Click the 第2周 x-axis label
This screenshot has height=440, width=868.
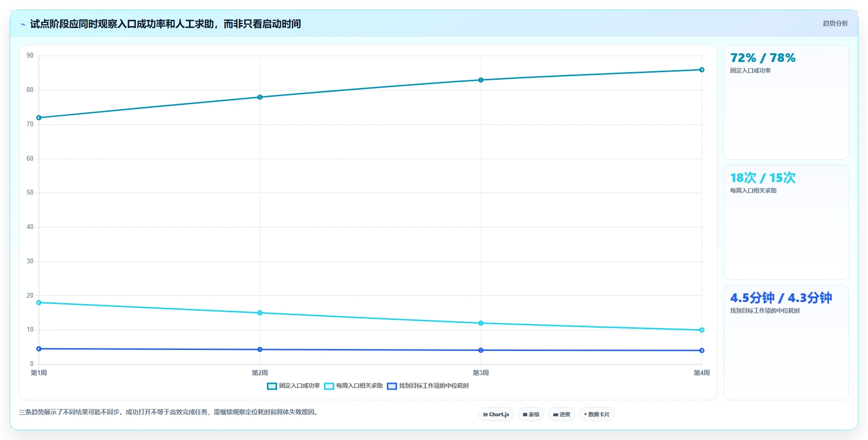click(x=260, y=373)
